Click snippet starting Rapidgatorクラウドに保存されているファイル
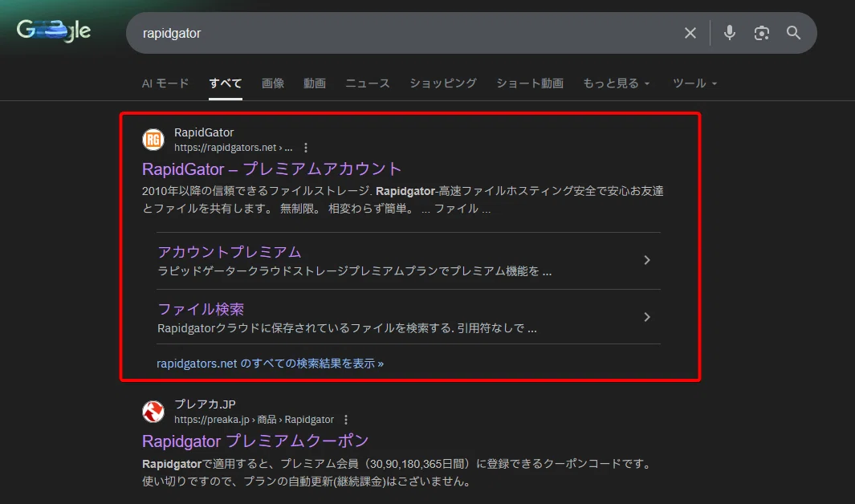 pos(347,328)
